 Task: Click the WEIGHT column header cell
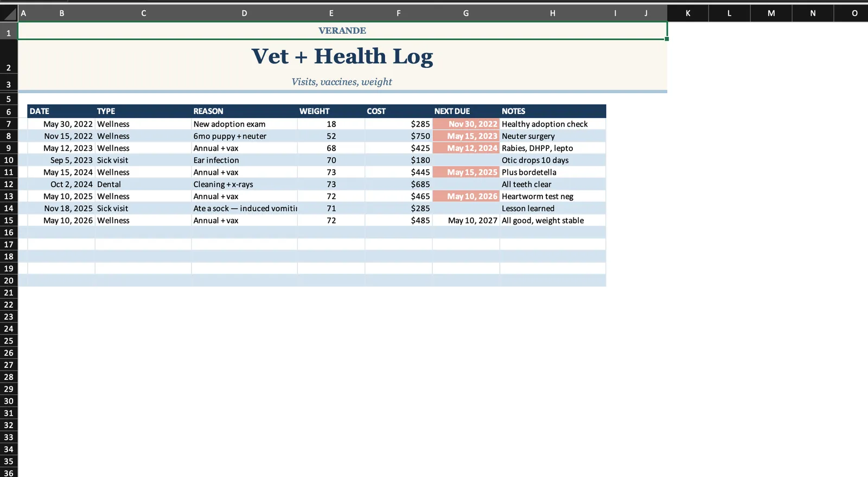pyautogui.click(x=331, y=111)
